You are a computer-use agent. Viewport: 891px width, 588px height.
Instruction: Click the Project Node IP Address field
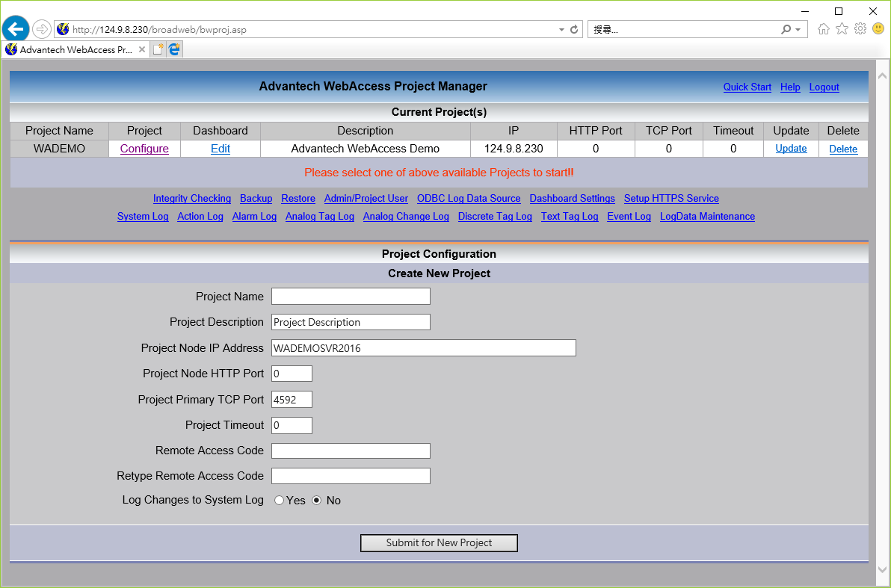(x=423, y=348)
